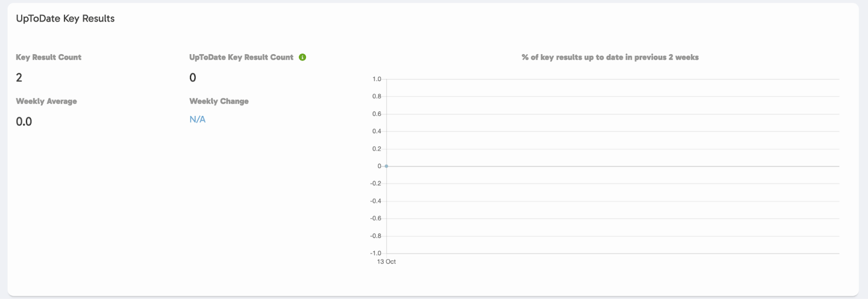This screenshot has width=868, height=299.
Task: Click the 0.2 y-axis label
Action: [x=376, y=148]
